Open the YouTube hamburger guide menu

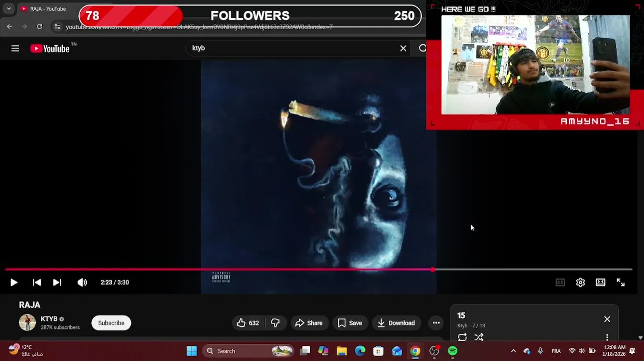(15, 48)
